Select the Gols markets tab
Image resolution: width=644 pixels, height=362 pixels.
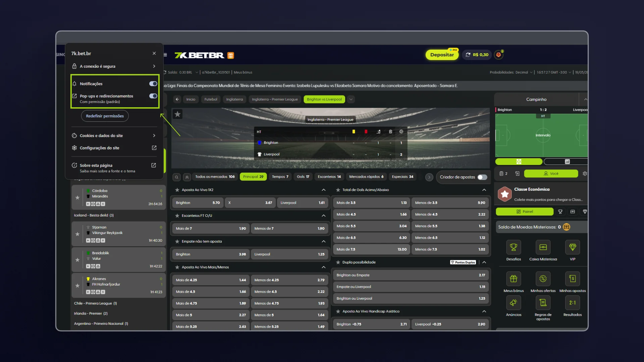[303, 177]
